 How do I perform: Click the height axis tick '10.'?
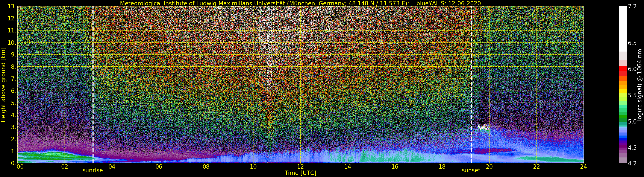(12, 43)
